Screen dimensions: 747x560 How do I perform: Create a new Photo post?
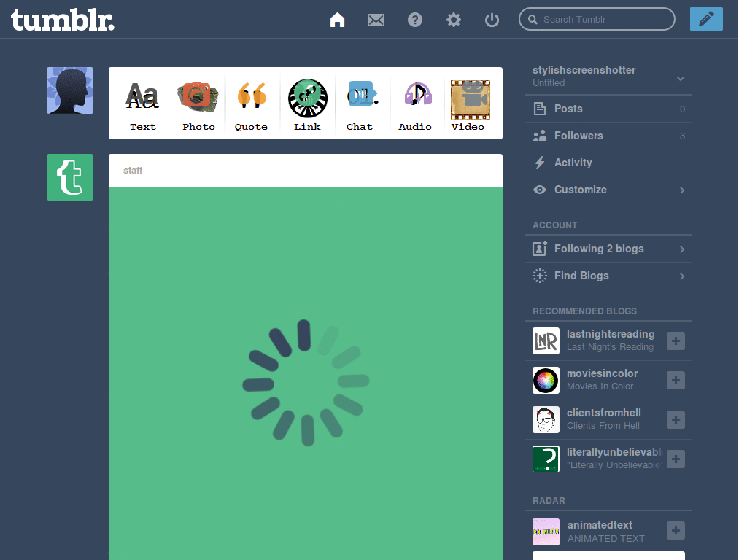point(198,105)
